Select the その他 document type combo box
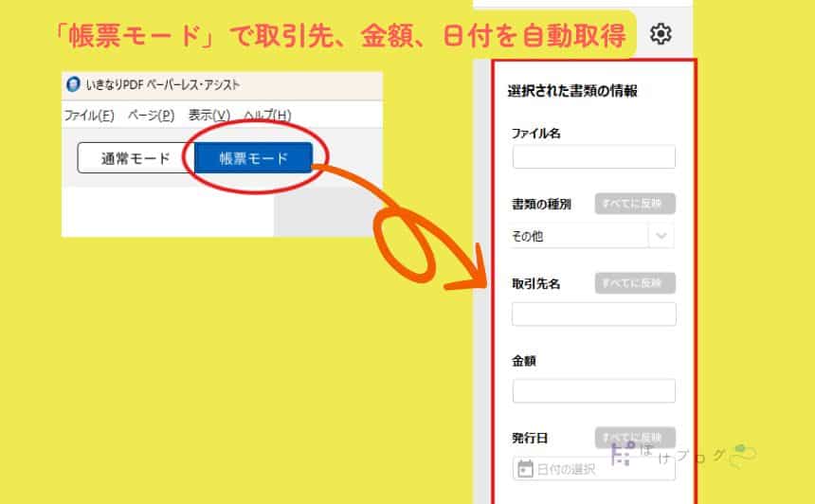The image size is (815, 504). [592, 236]
